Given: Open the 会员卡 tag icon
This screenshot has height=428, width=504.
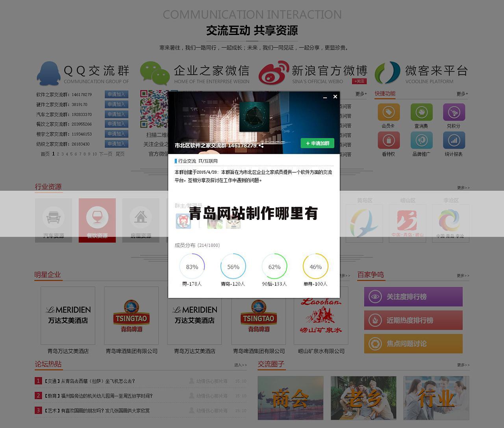Looking at the screenshot, I should pyautogui.click(x=389, y=112).
